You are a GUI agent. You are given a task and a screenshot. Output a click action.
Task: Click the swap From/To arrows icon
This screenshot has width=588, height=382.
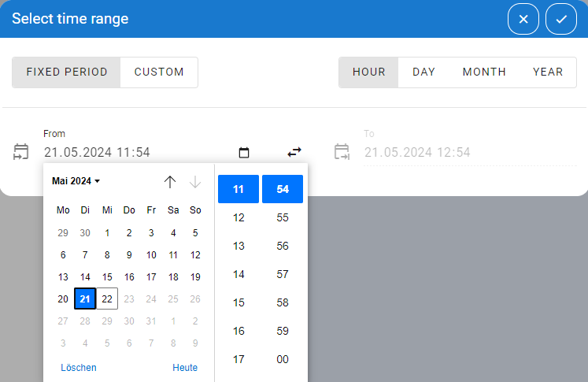[x=294, y=152]
